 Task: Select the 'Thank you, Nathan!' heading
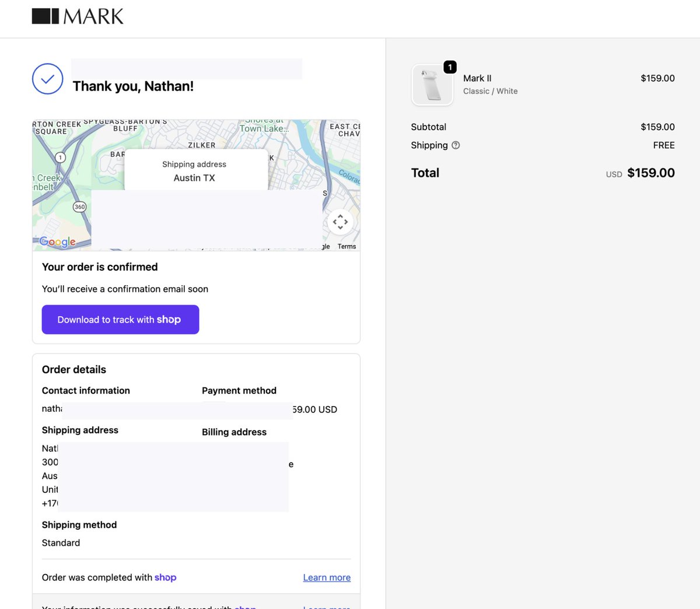point(133,86)
